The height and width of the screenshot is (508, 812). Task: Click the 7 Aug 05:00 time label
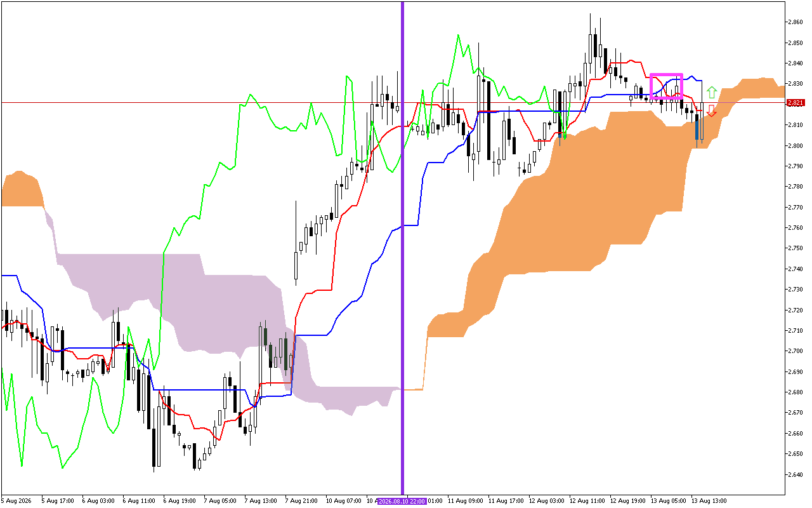[x=219, y=501]
